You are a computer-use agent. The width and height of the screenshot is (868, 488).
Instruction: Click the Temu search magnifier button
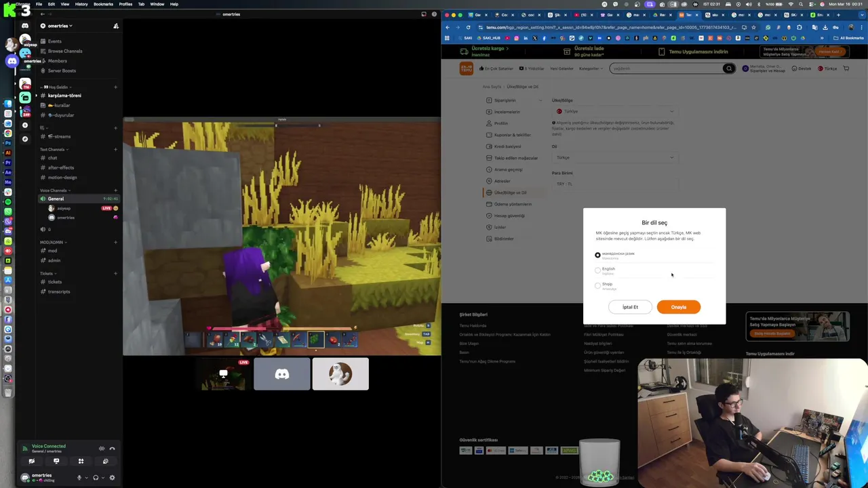click(728, 68)
